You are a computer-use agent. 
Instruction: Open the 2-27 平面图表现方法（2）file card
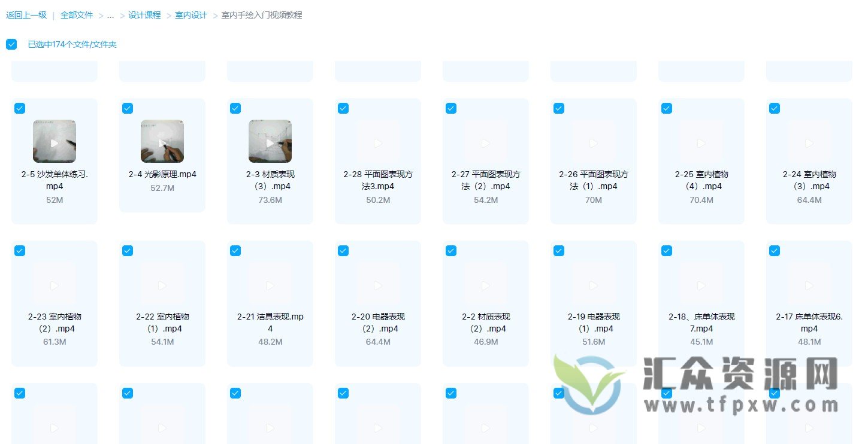[x=486, y=160]
